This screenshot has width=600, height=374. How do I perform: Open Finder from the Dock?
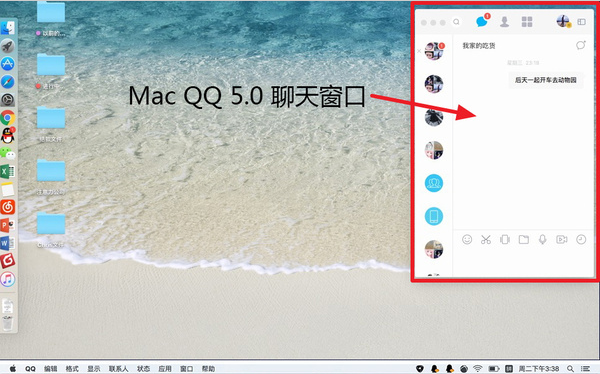coord(7,28)
